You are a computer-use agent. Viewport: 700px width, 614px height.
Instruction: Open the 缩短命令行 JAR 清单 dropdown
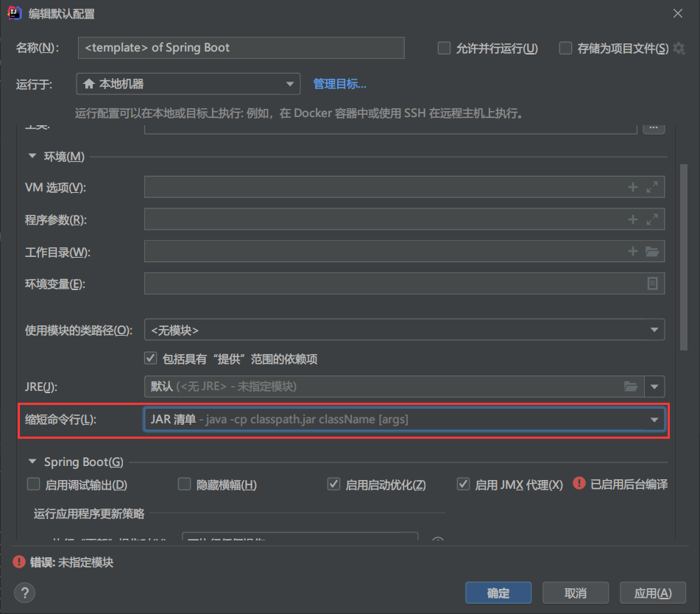404,420
